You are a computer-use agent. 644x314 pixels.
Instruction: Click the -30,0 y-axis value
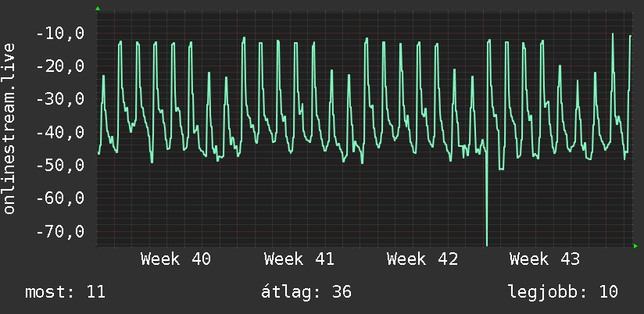click(60, 99)
